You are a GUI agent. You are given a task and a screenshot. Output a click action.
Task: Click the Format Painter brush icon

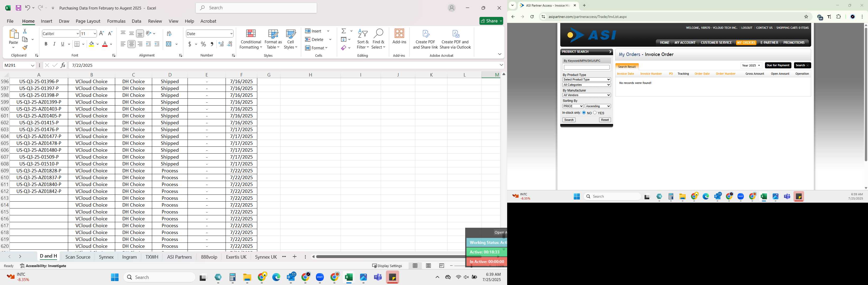tap(25, 48)
